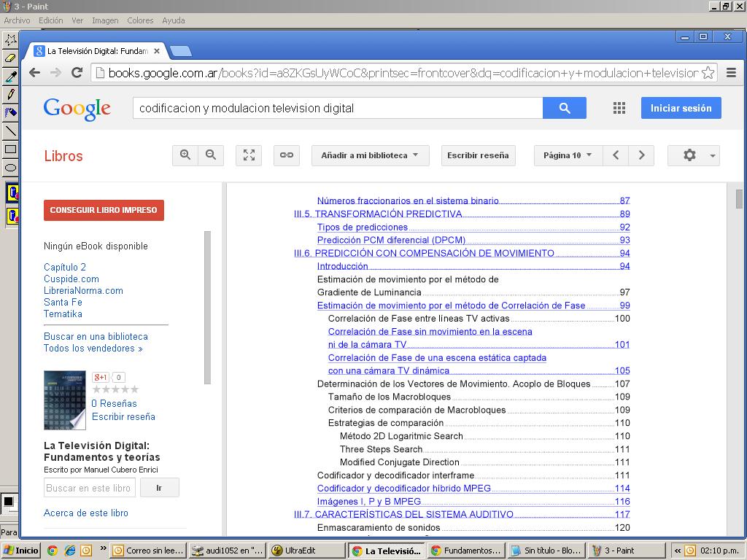
Task: Open the settings gear in Libros toolbar
Action: 689,155
